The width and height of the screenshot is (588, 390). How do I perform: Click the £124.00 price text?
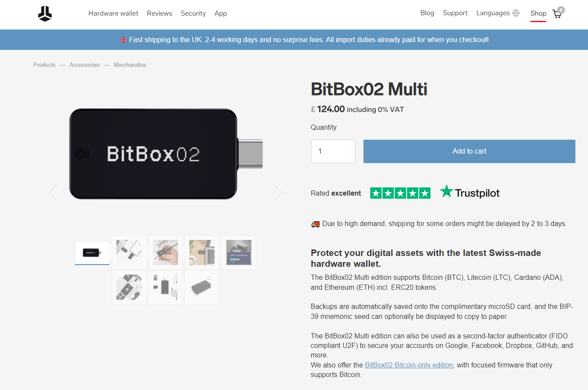coord(328,109)
